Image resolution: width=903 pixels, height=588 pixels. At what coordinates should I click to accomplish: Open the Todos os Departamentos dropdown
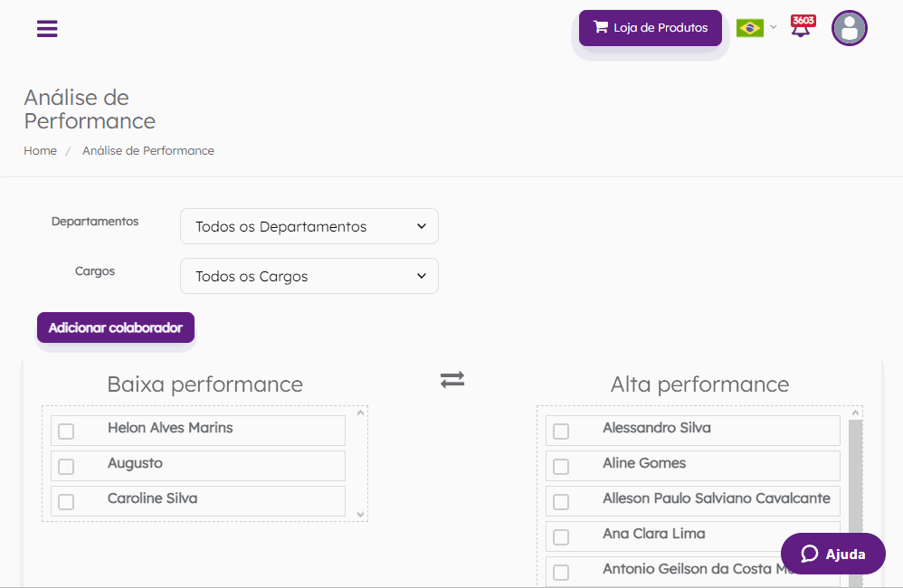click(309, 226)
